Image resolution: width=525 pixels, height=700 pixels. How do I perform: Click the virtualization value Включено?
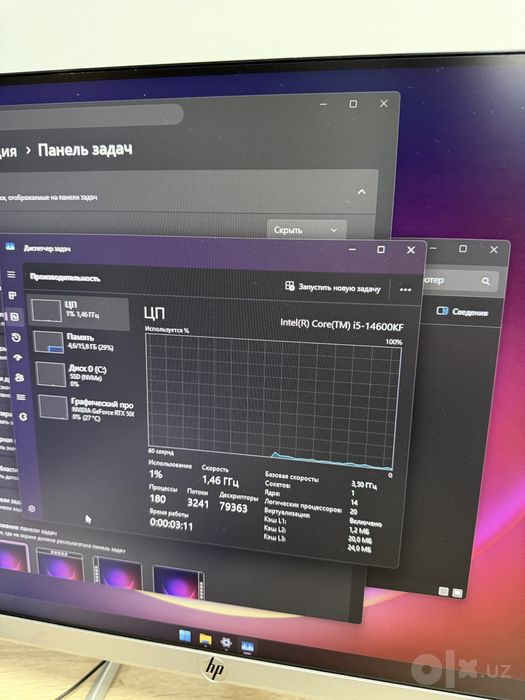tap(365, 522)
